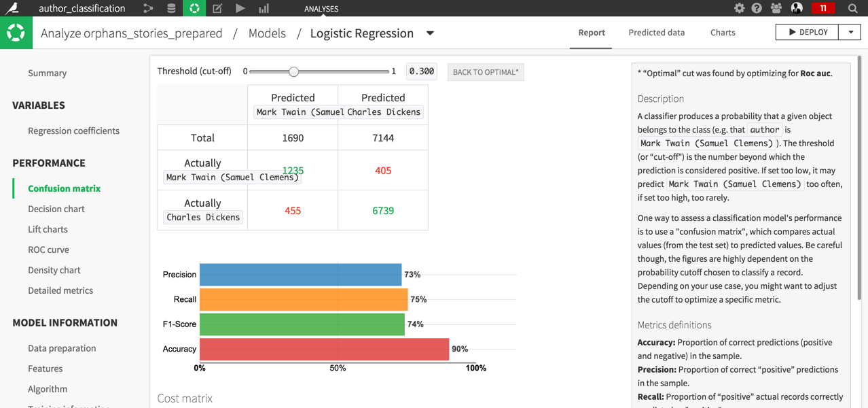This screenshot has height=408, width=868.
Task: Click the false positive cell value 455
Action: (x=293, y=211)
